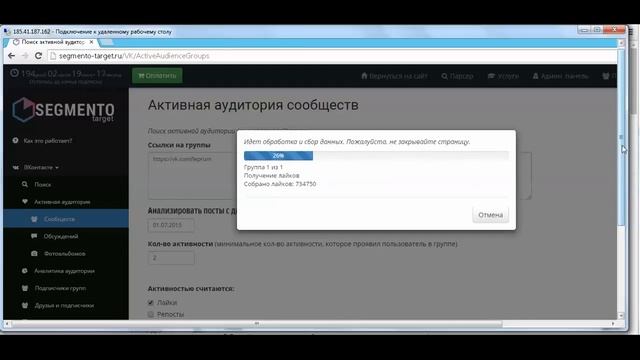Click the horizontal scrollbar right arrow
Viewport: 640px width, 360px height.
pyautogui.click(x=613, y=323)
